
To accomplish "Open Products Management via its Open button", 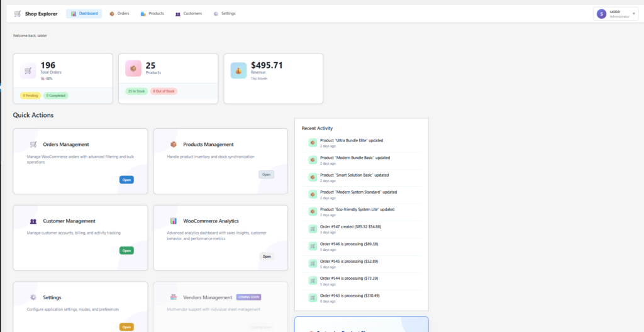I will [x=266, y=174].
